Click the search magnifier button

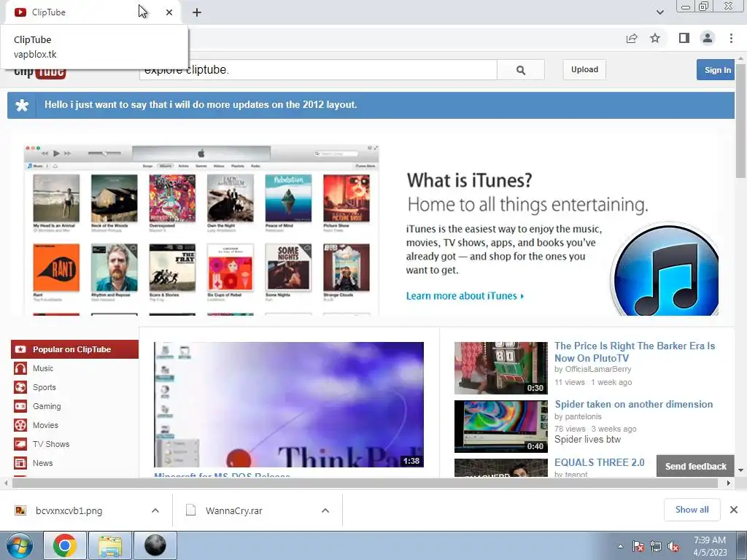coord(521,70)
